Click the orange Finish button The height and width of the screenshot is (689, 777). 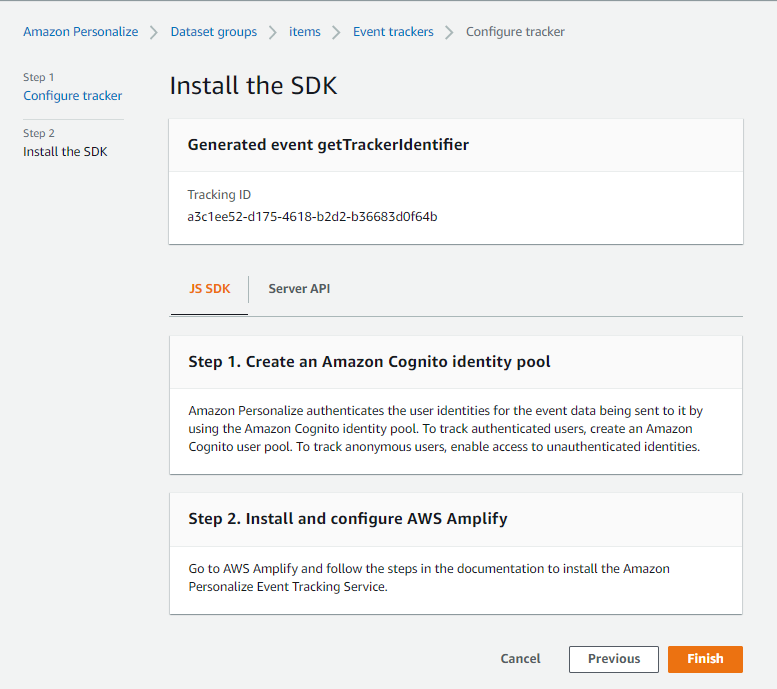coord(705,659)
